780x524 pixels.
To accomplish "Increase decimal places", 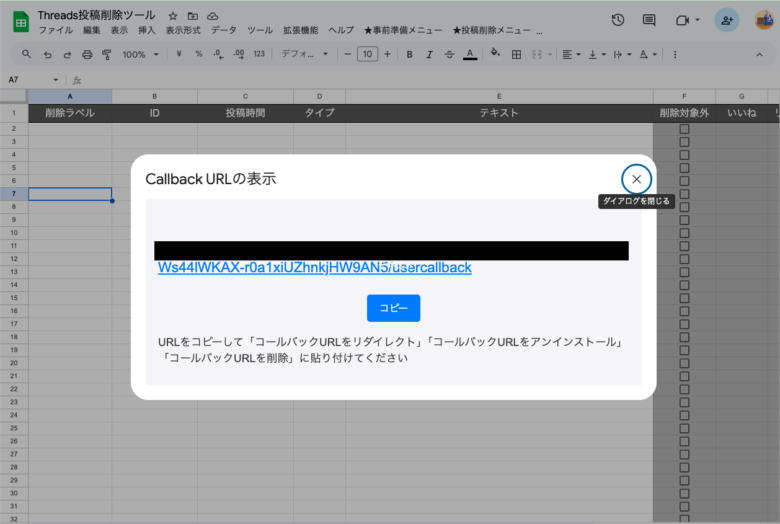I will pos(239,54).
